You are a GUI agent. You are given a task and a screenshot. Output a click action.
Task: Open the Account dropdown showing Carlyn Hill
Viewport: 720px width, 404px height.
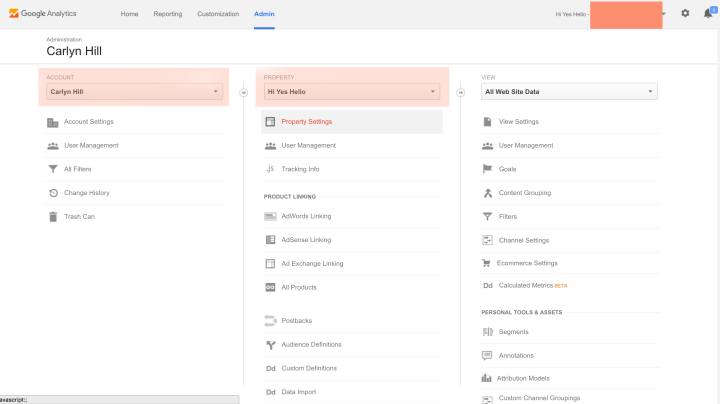pos(134,92)
